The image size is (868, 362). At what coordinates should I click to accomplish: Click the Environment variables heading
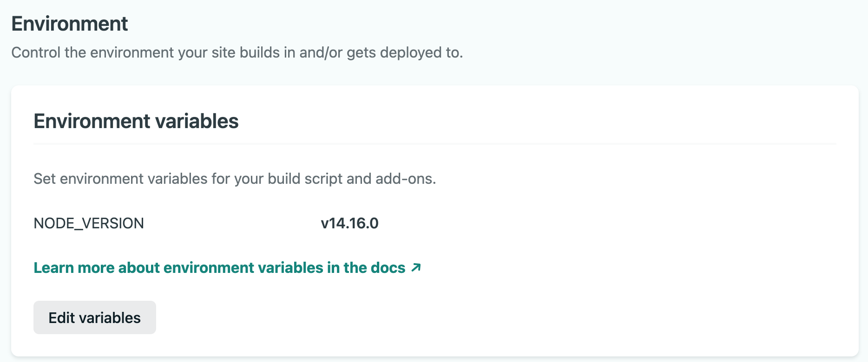(136, 121)
